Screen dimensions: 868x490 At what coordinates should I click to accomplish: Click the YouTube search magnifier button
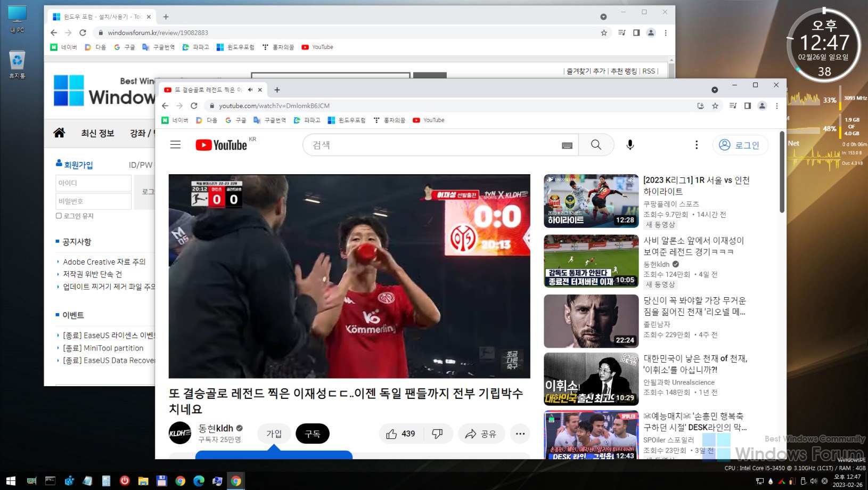pyautogui.click(x=596, y=145)
